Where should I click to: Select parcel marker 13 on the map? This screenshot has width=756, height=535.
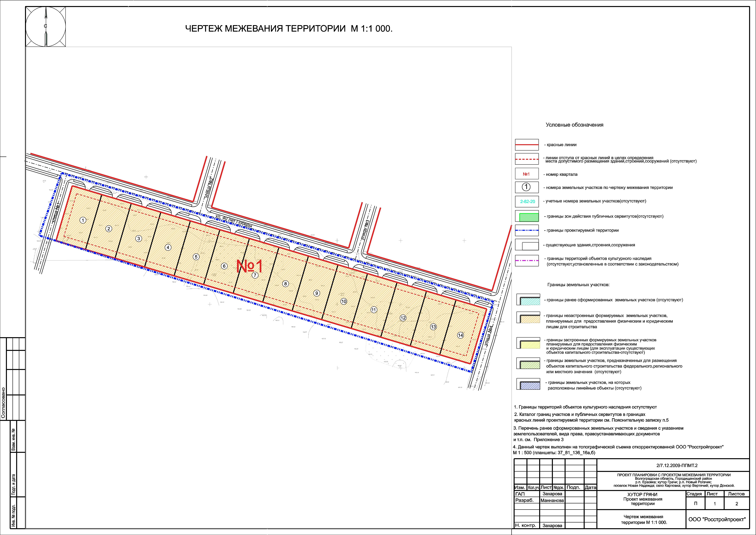(433, 327)
